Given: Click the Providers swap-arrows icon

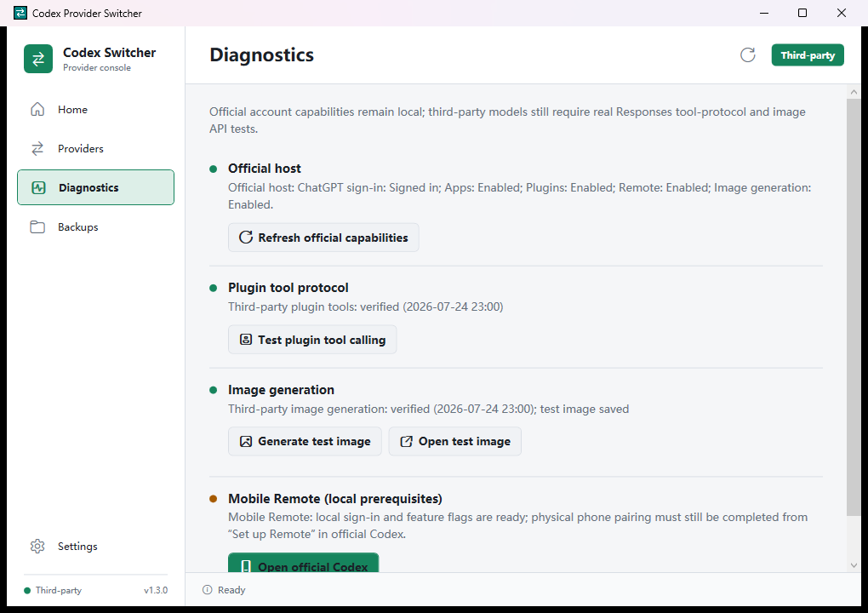Looking at the screenshot, I should click(x=37, y=148).
